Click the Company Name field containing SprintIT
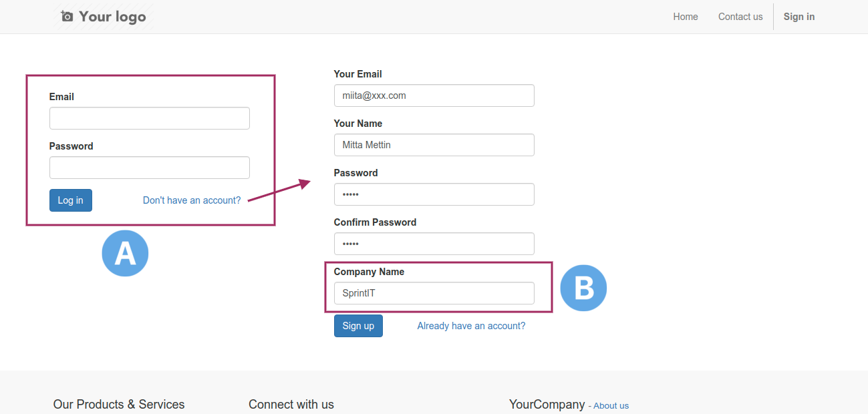868x414 pixels. (434, 293)
